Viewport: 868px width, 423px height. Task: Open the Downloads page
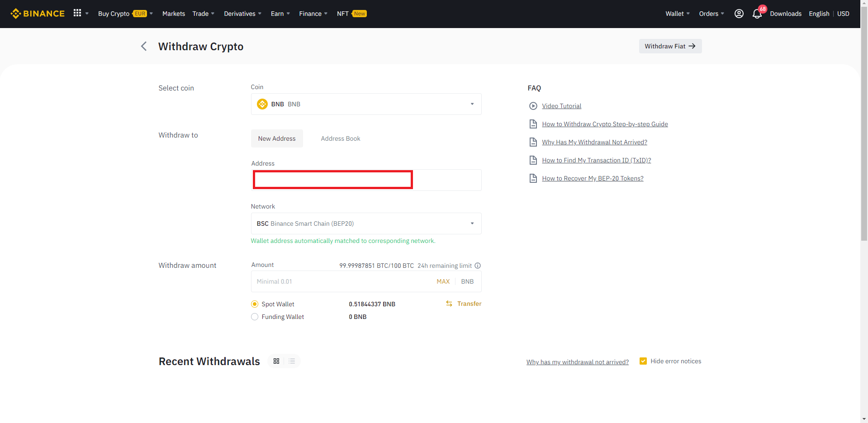point(786,14)
